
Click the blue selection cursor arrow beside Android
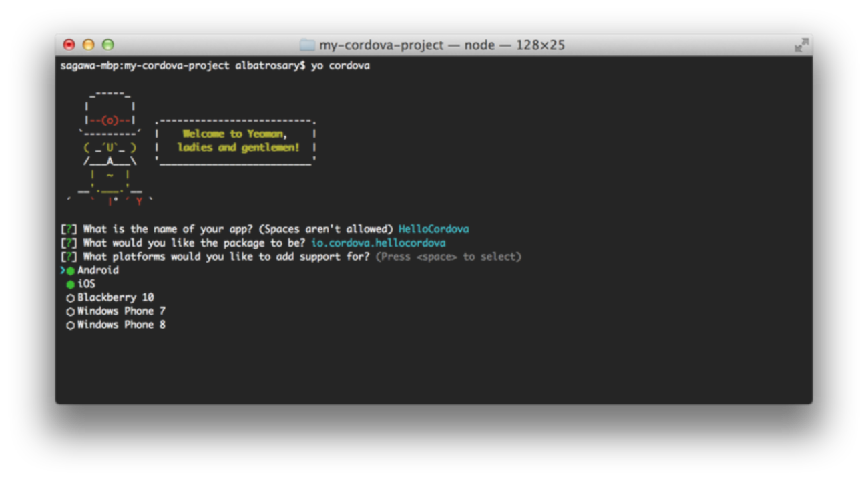click(x=63, y=271)
